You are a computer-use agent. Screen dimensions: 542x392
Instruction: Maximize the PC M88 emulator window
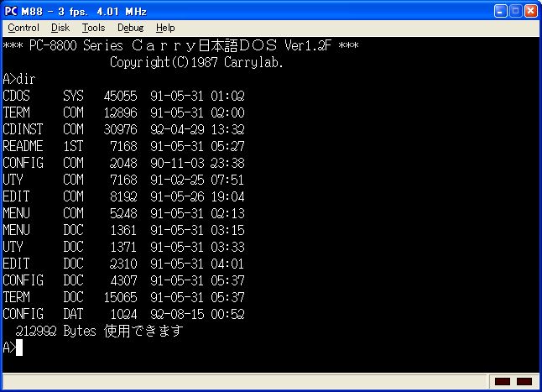coord(515,11)
